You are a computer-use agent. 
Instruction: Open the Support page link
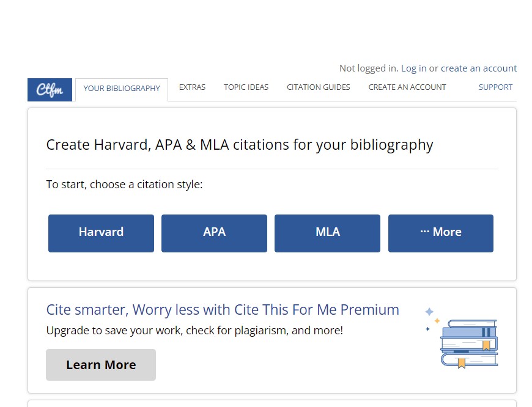tap(495, 87)
